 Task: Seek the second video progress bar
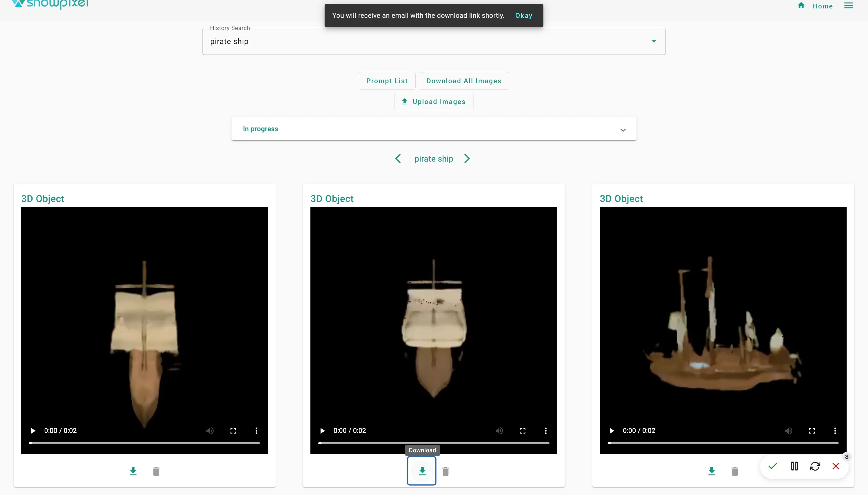click(434, 443)
